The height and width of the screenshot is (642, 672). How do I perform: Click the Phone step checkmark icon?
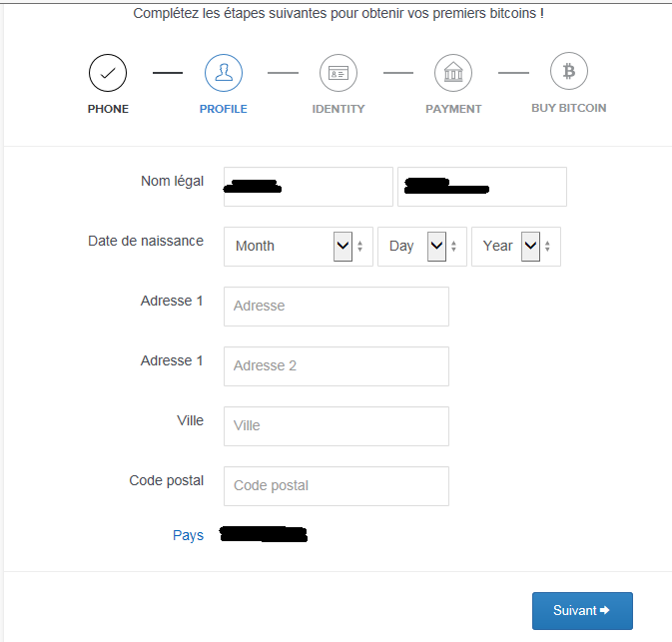click(x=108, y=73)
